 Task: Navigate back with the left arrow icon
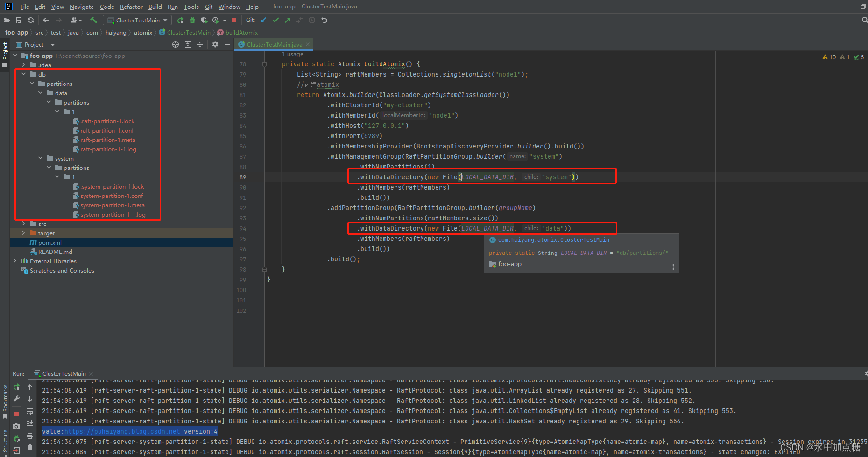tap(46, 20)
